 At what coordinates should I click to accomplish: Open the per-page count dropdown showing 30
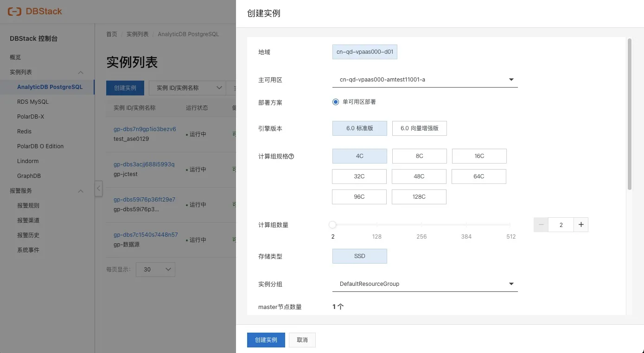click(155, 269)
